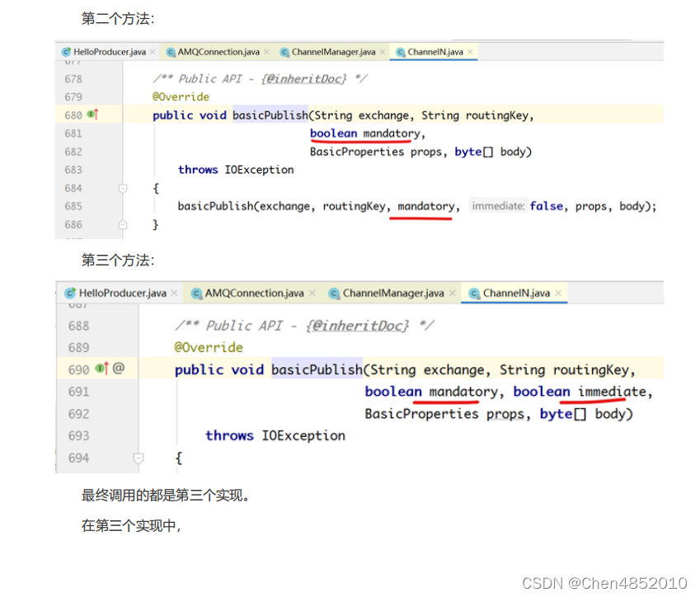Click the @Override annotation on line 689
This screenshot has height=597, width=700.
(209, 347)
